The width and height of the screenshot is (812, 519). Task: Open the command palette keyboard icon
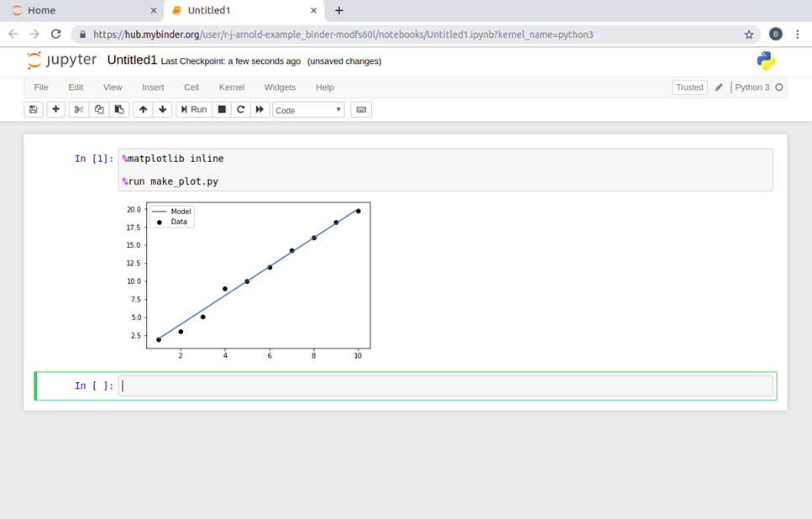(x=361, y=109)
